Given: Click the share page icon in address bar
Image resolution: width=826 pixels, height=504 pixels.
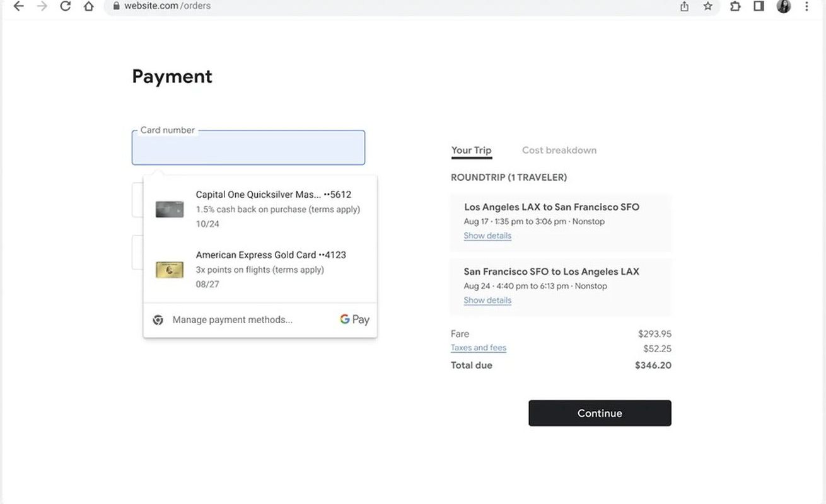Looking at the screenshot, I should (x=684, y=6).
